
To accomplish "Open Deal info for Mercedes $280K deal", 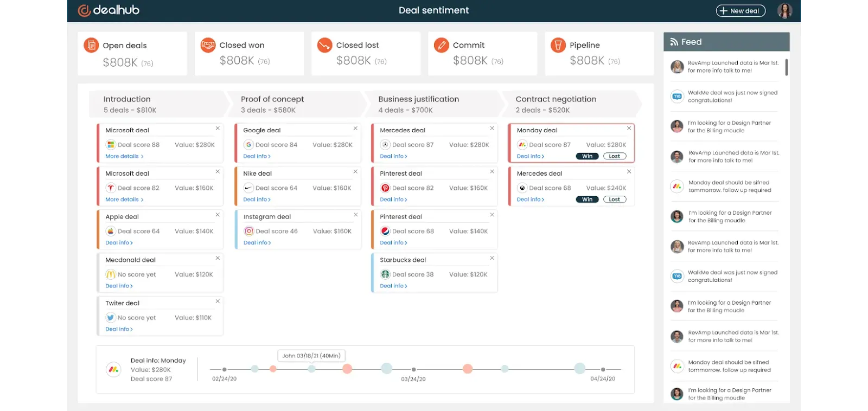I will tap(393, 156).
